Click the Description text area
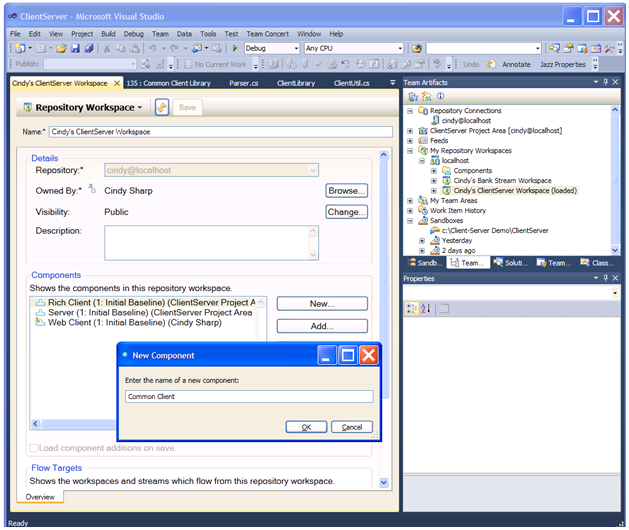This screenshot has width=629, height=530. point(211,243)
